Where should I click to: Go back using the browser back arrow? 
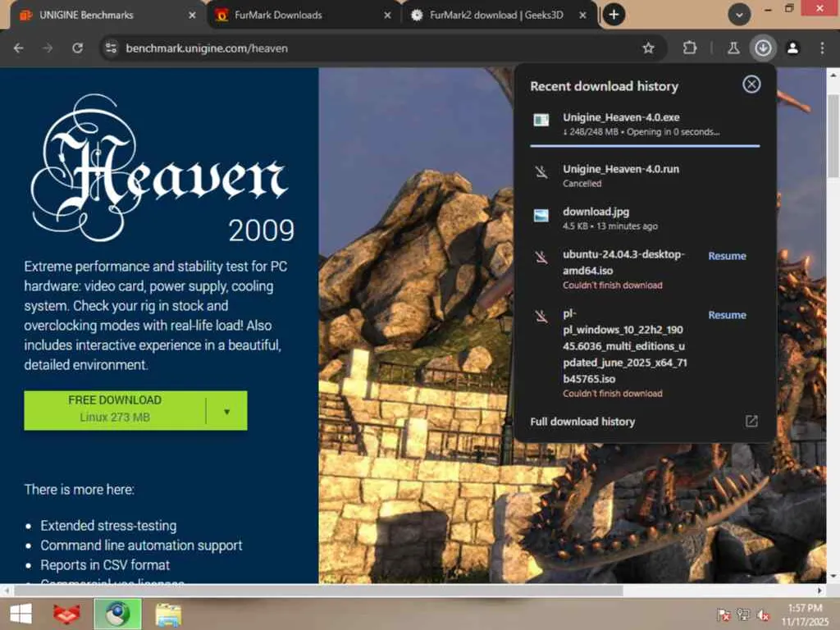(x=19, y=48)
